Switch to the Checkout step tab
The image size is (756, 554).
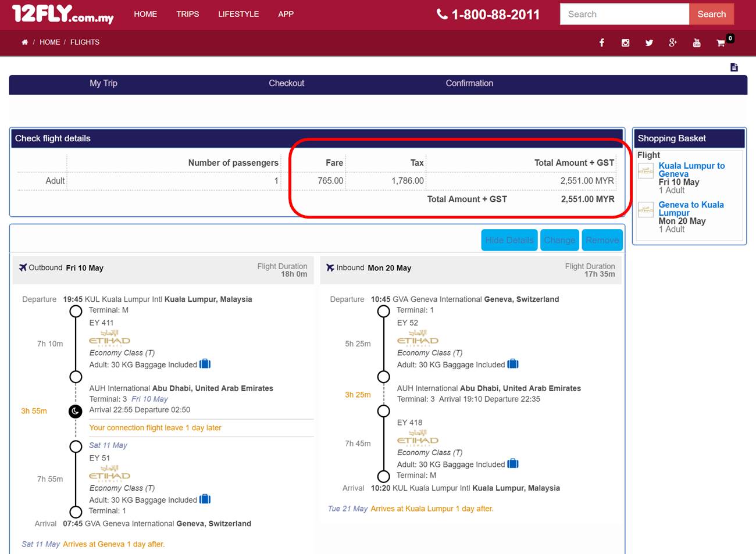286,83
